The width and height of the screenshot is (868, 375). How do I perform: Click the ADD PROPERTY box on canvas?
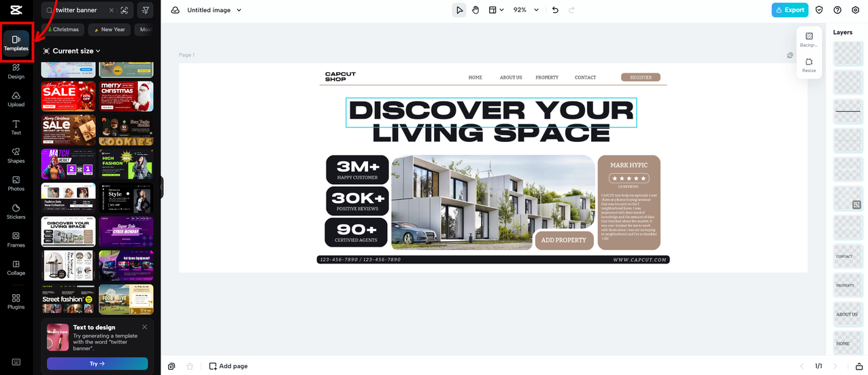(x=564, y=240)
